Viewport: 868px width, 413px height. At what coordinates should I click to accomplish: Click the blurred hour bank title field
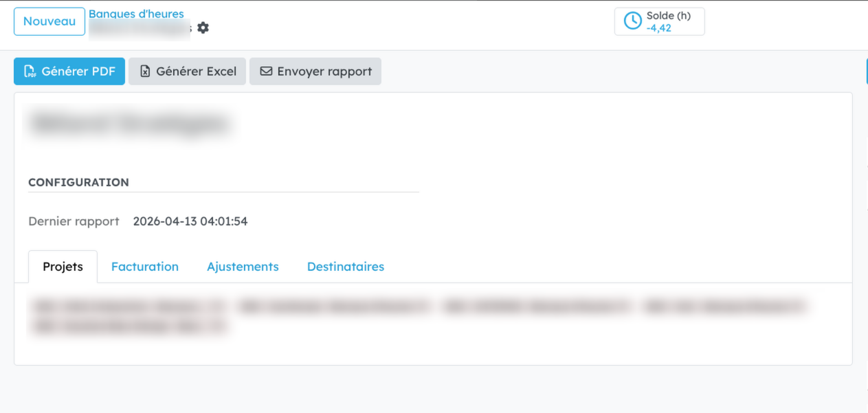129,124
